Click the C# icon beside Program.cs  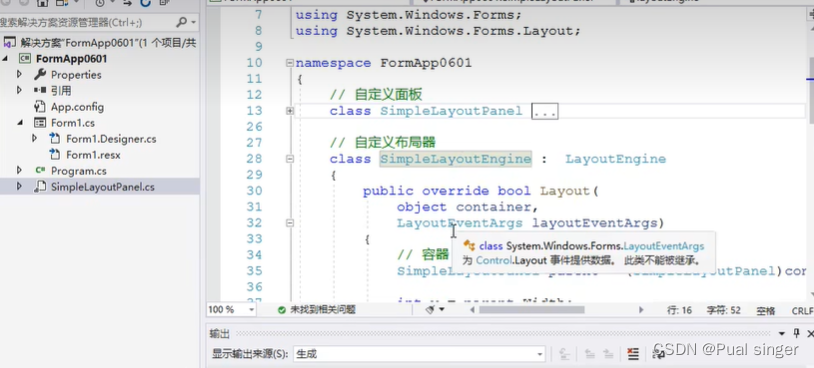click(x=40, y=170)
